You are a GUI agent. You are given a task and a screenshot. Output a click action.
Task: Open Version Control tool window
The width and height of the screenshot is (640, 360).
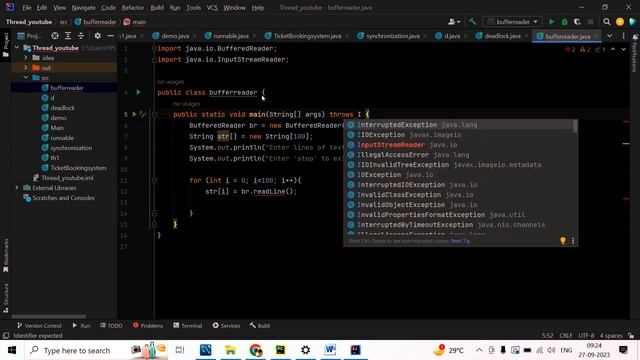click(x=40, y=325)
